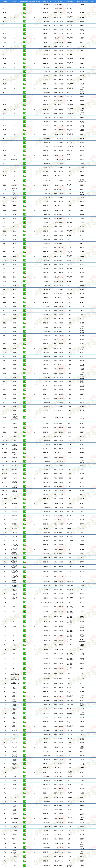Click the Opis column header
This screenshot has height=868, width=96.
92,1
